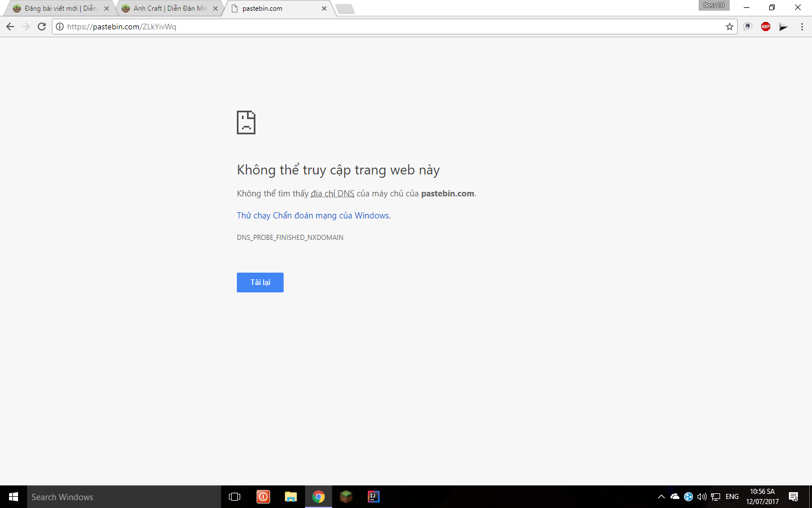Screen dimensions: 812x508
Task: Click the DNS_PROBE_FINISHED_NXDOMAIN error code
Action: click(290, 238)
